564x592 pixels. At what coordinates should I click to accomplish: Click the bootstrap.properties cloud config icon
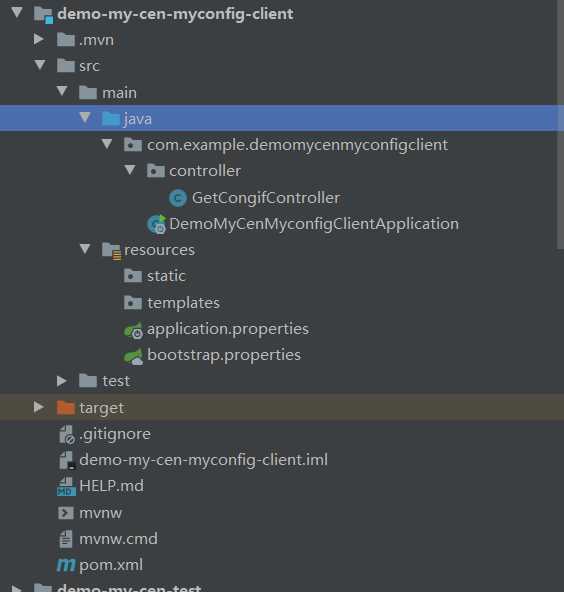point(133,356)
